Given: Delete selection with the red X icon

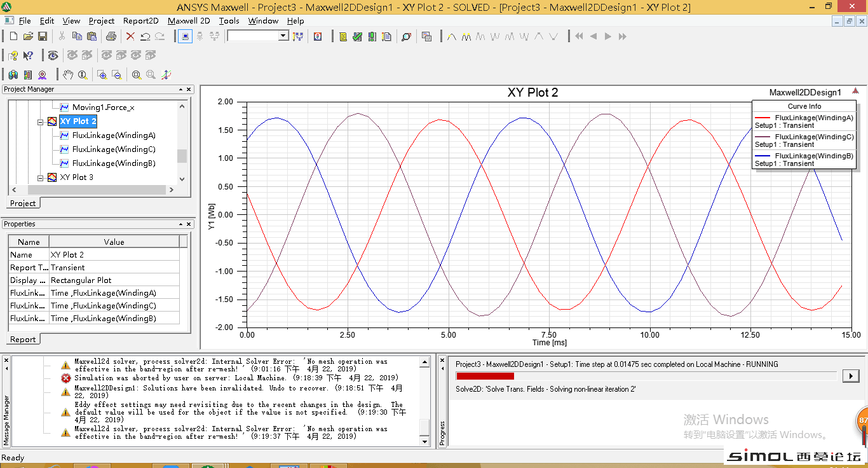Looking at the screenshot, I should [130, 36].
